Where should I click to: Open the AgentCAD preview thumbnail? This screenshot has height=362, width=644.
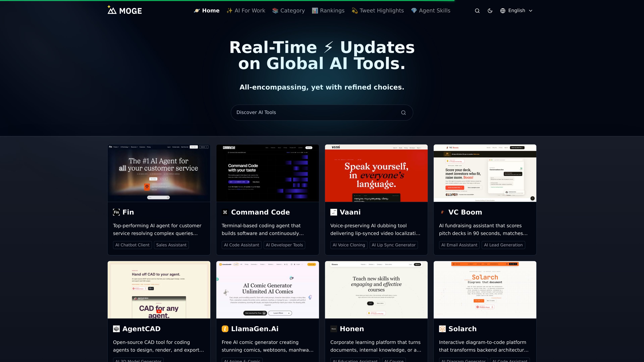point(159,290)
